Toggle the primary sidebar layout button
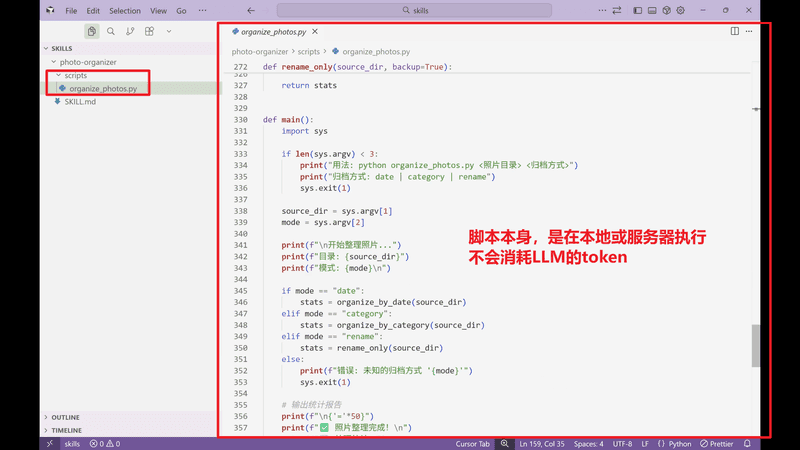 pos(637,10)
